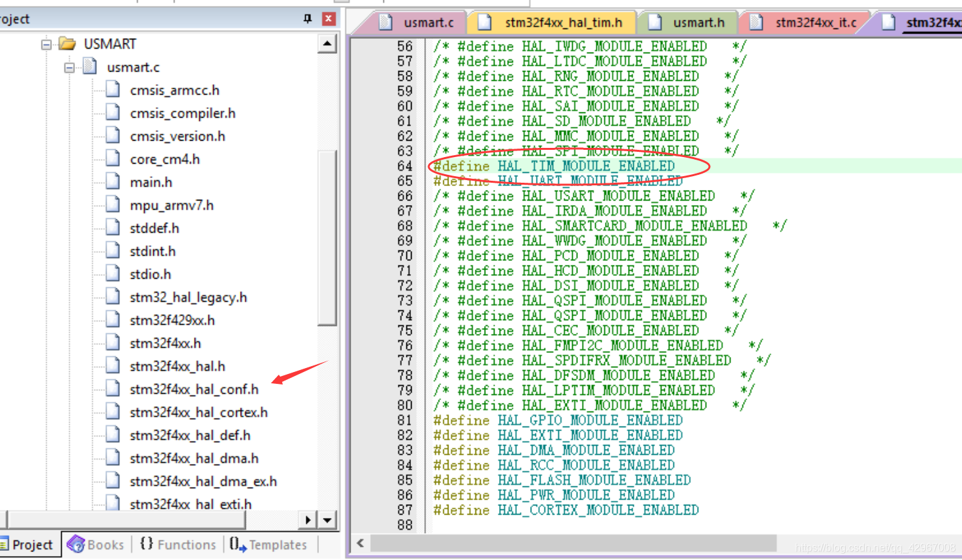962x560 pixels.
Task: Click the file icon beside stdio.h
Action: tap(113, 273)
